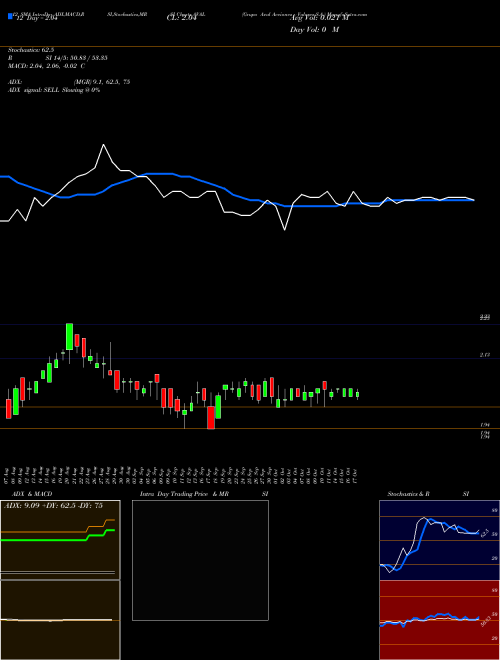Click the 'ADX signal: SELL' text
This screenshot has height=660, width=500.
pos(34,90)
